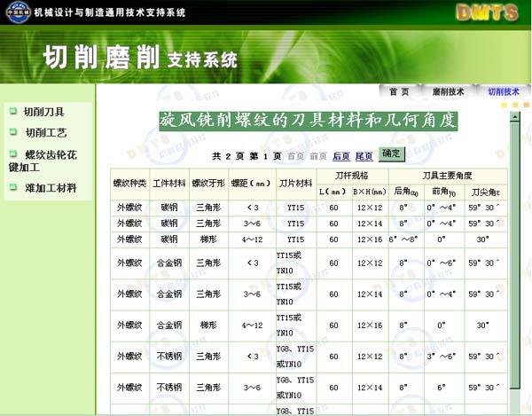Select the 切削技术 tab
The width and height of the screenshot is (532, 416).
coord(502,91)
